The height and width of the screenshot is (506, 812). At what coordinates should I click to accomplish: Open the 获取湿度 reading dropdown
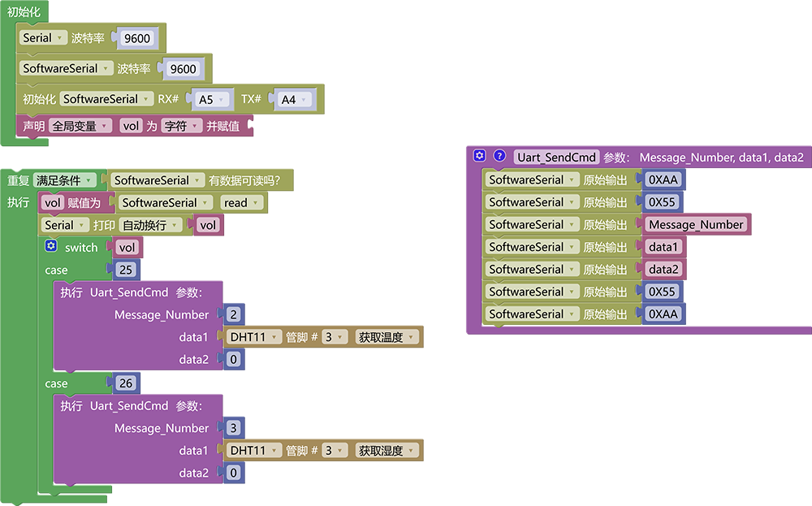387,451
